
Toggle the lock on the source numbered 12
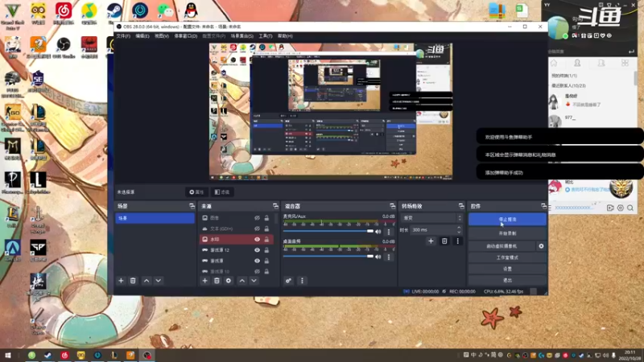pyautogui.click(x=266, y=250)
